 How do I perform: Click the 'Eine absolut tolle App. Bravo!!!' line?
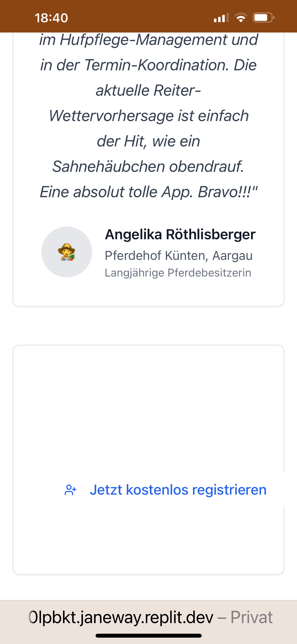click(149, 192)
